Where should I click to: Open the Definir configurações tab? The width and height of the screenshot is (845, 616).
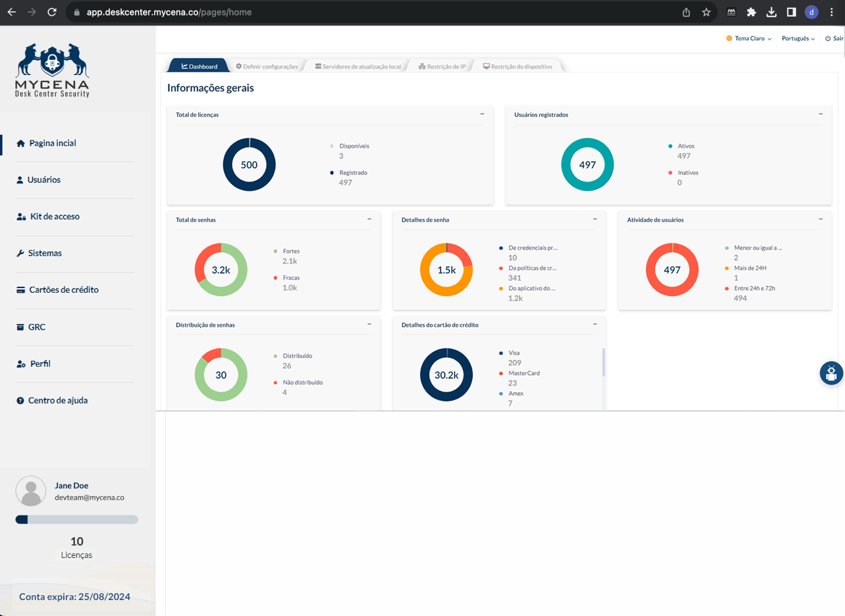pyautogui.click(x=267, y=66)
